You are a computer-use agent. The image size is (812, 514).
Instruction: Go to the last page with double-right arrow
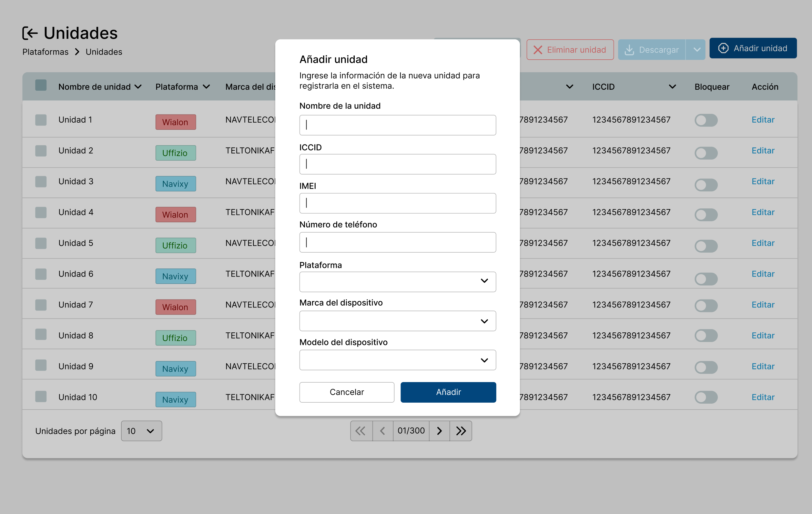[461, 431]
